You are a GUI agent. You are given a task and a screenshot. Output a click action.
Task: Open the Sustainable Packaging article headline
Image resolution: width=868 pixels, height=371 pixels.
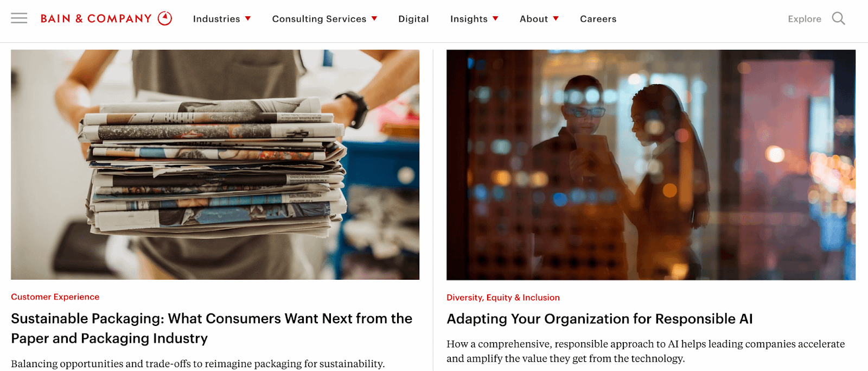[212, 328]
